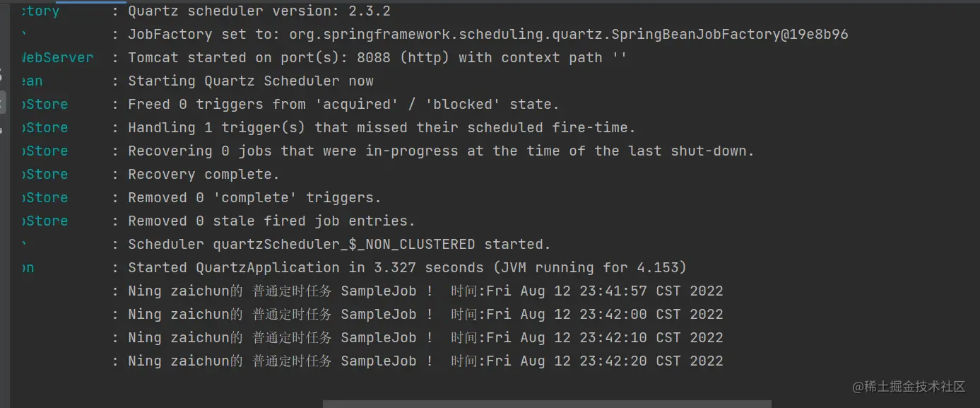Click the SampleJob output at 23:42:00
The height and width of the screenshot is (408, 980).
coord(425,315)
